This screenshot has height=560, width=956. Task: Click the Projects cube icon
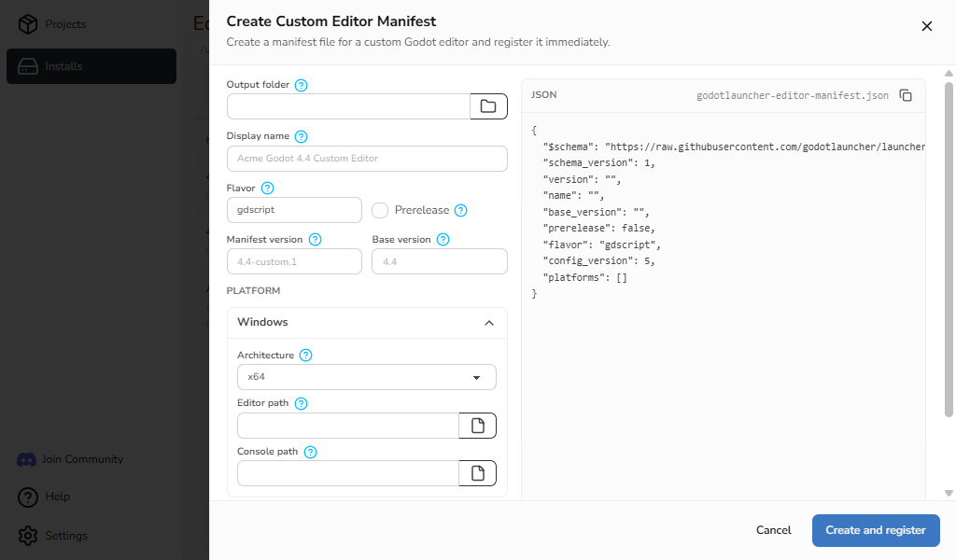coord(28,24)
